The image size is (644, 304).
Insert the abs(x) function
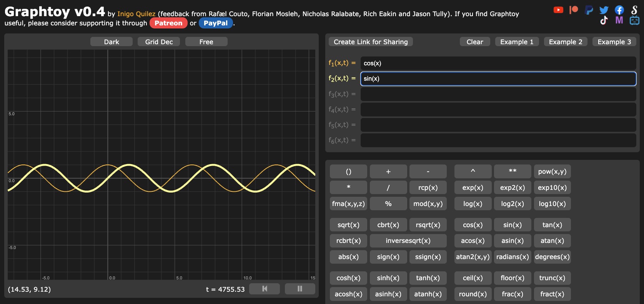pyautogui.click(x=348, y=257)
